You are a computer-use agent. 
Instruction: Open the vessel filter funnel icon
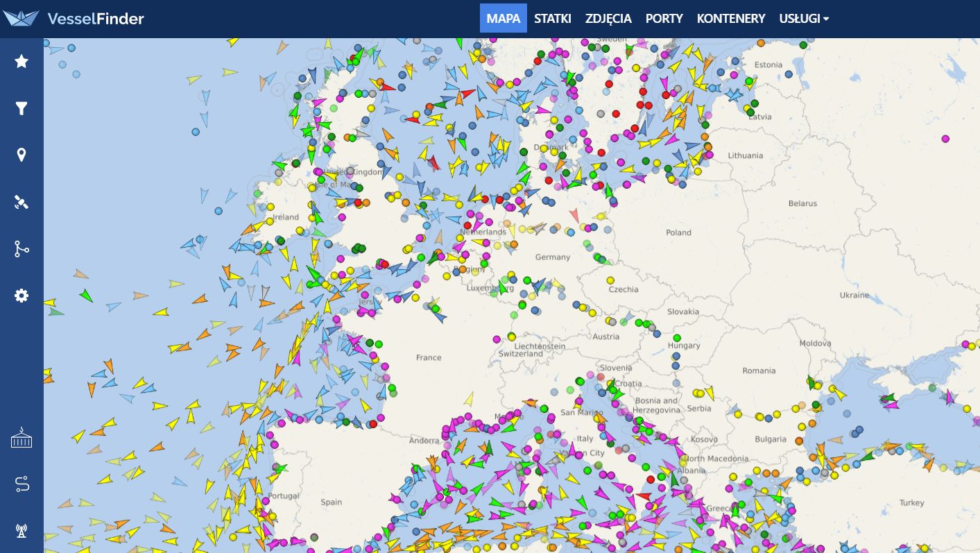click(x=22, y=108)
